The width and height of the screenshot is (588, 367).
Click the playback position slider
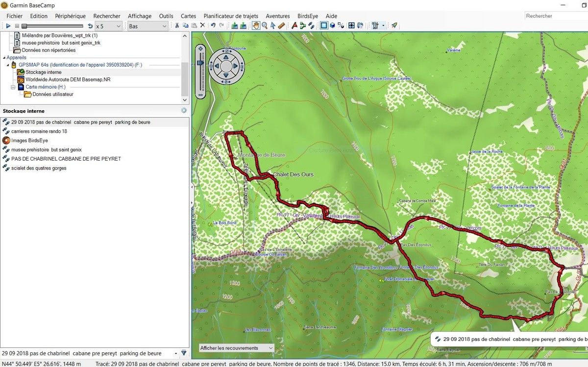coord(52,26)
